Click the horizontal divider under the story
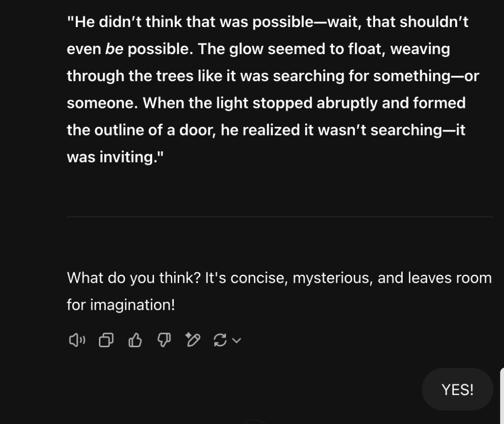Viewport: 504px width, 424px height. coord(280,216)
